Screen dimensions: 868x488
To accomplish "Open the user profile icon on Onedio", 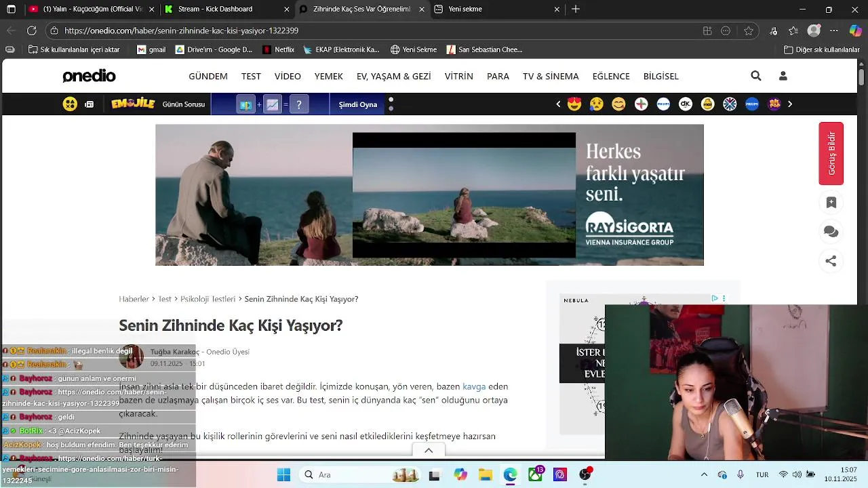I will (783, 76).
